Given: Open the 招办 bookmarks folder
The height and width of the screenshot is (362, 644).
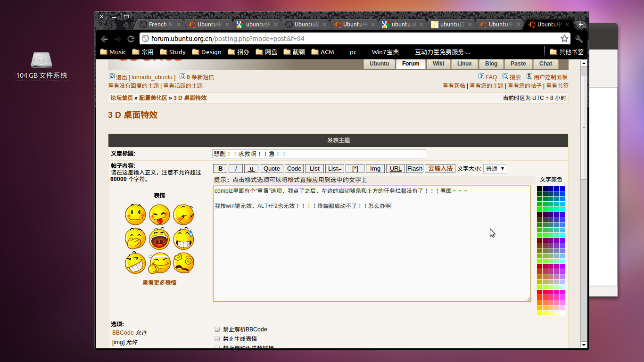Looking at the screenshot, I should click(239, 52).
